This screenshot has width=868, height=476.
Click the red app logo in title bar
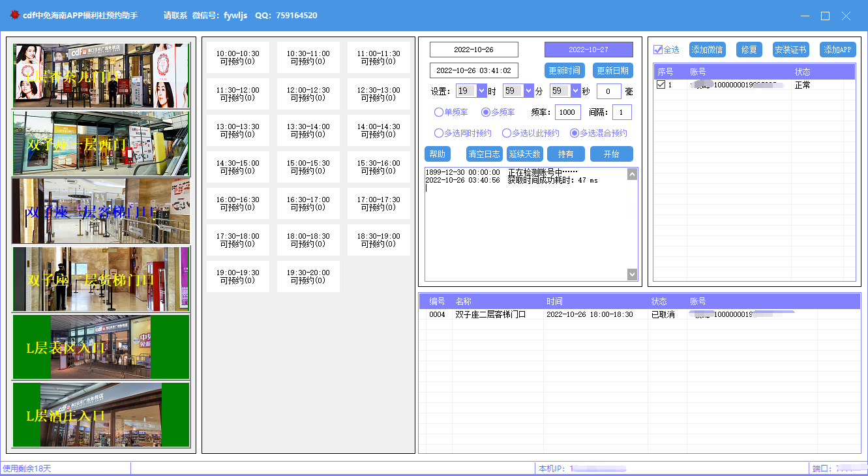pos(15,15)
